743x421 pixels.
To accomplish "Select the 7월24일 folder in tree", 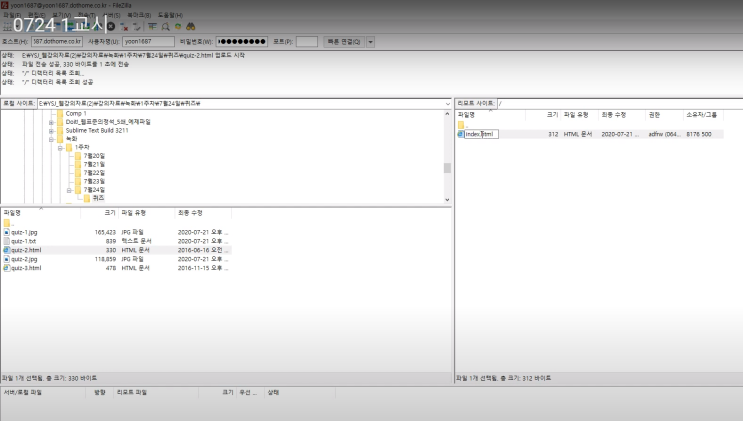I will point(94,190).
